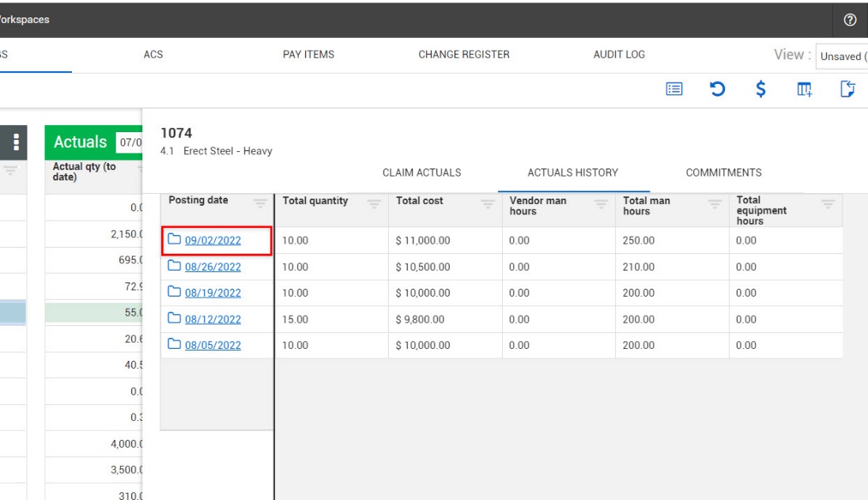The height and width of the screenshot is (500, 868).
Task: Open the View dropdown showing Unsaved
Action: point(843,56)
